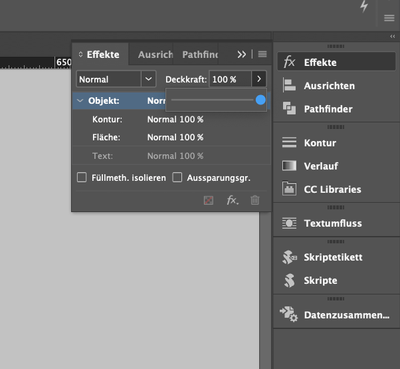Image resolution: width=400 pixels, height=369 pixels.
Task: Click the Deckkraft label
Action: point(186,80)
